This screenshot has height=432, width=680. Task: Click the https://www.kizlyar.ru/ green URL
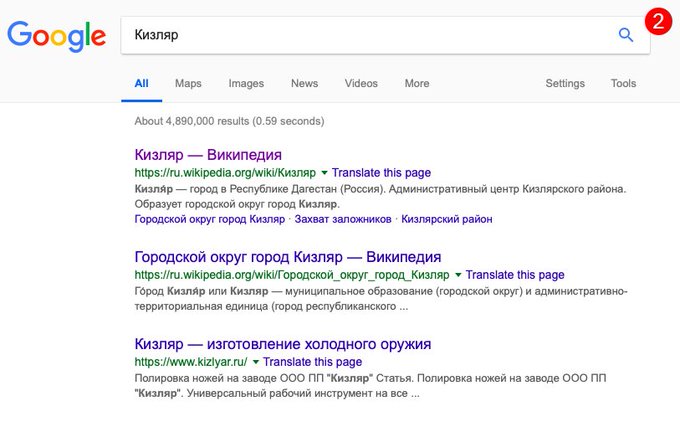(x=191, y=362)
